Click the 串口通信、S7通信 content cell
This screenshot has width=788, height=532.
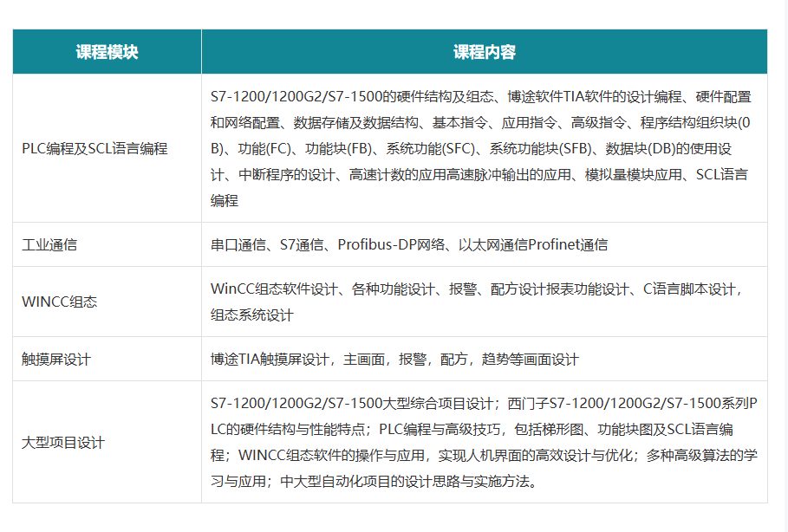coord(485,244)
